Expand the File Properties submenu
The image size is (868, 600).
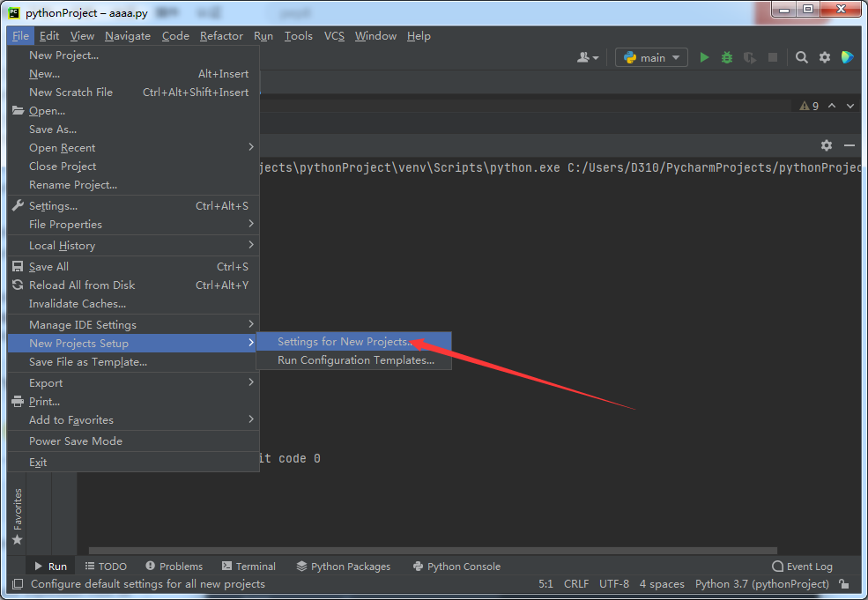click(x=133, y=224)
